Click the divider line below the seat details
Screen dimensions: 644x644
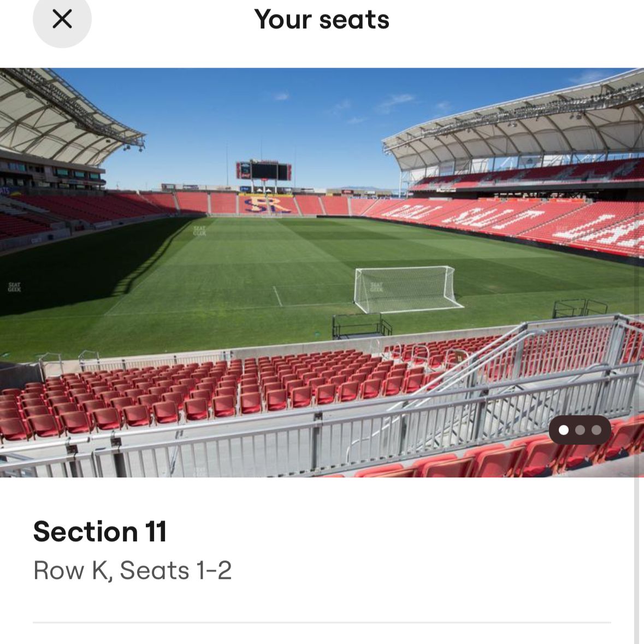click(x=321, y=622)
